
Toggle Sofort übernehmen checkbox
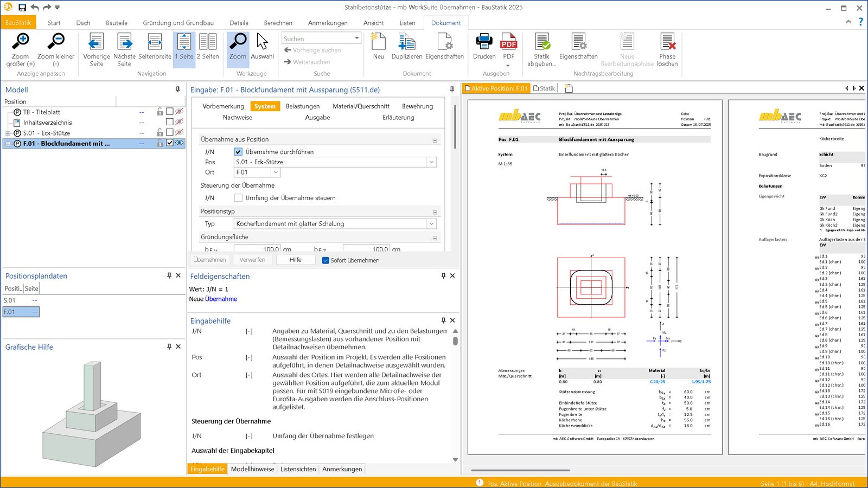pyautogui.click(x=325, y=260)
